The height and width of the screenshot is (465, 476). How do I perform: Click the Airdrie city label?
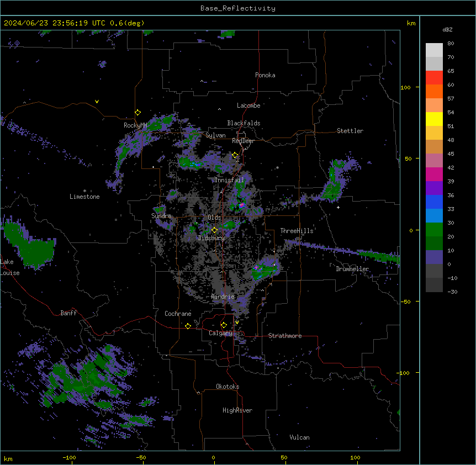[x=223, y=297]
